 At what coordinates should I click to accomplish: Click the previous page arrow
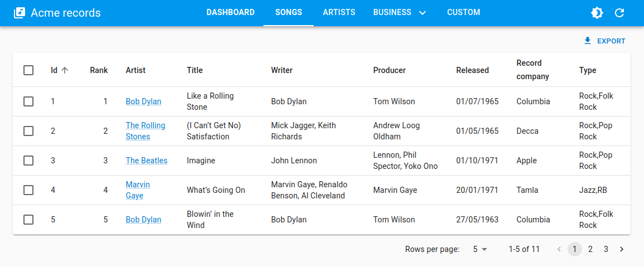coord(559,249)
